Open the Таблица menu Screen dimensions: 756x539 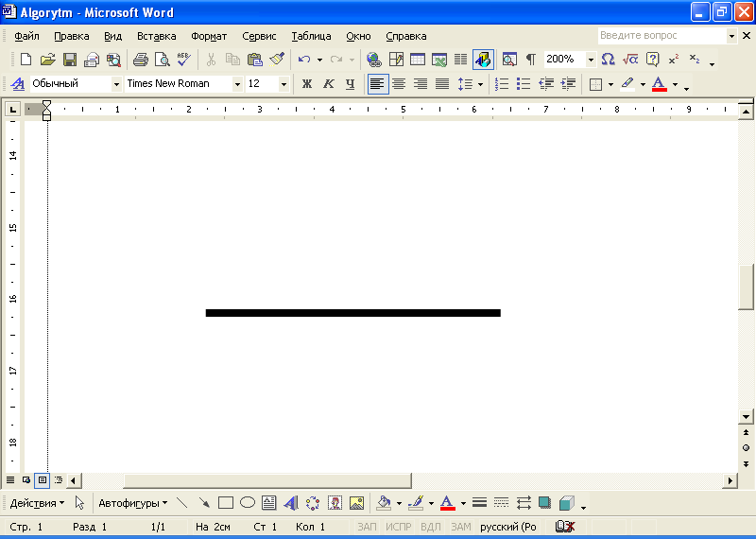point(311,36)
